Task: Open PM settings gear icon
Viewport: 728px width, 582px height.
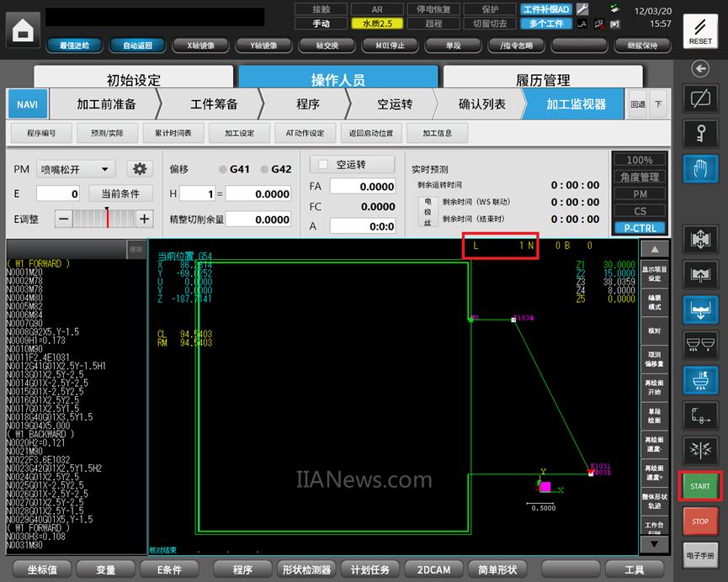Action: click(x=137, y=169)
